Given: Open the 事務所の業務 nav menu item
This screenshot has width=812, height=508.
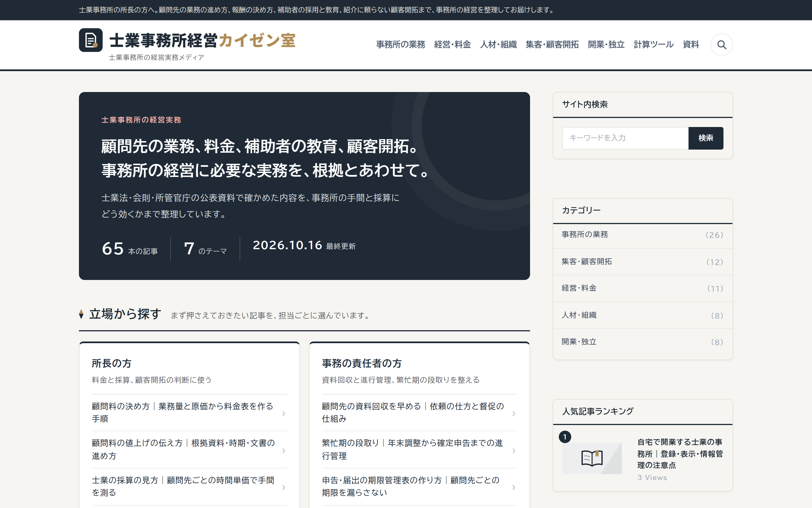Looking at the screenshot, I should point(400,44).
